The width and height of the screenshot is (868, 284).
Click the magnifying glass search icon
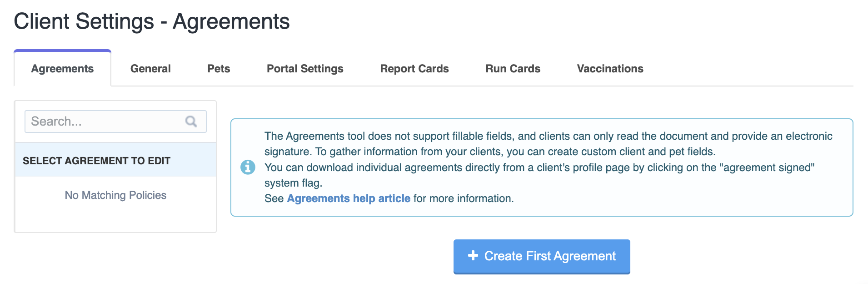pyautogui.click(x=191, y=122)
